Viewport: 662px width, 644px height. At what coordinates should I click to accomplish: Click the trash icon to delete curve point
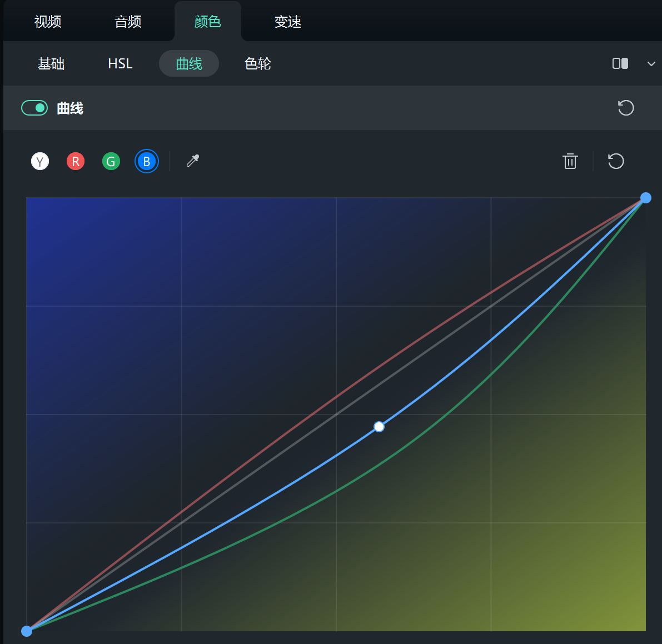(x=570, y=161)
